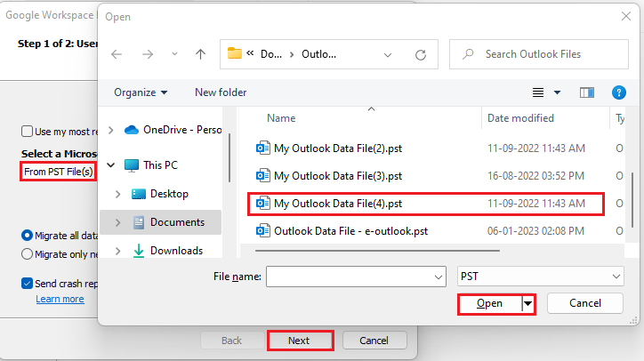Image resolution: width=644 pixels, height=361 pixels.
Task: Expand address bar previous locations dropdown
Action: pos(388,54)
